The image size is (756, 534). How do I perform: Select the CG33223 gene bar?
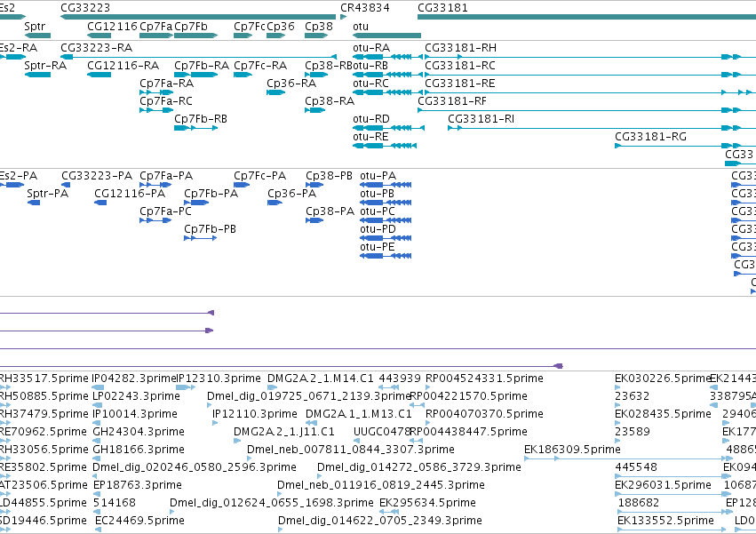198,17
